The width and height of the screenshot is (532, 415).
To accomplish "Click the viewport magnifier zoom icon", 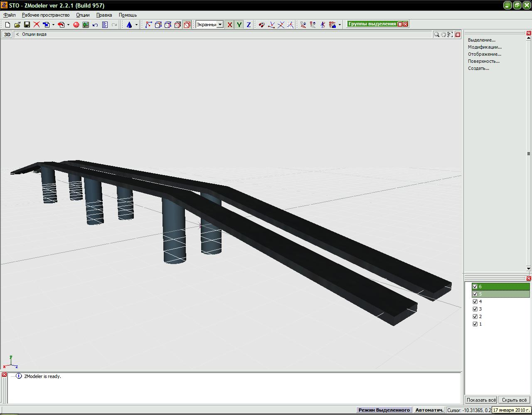I will tap(436, 35).
